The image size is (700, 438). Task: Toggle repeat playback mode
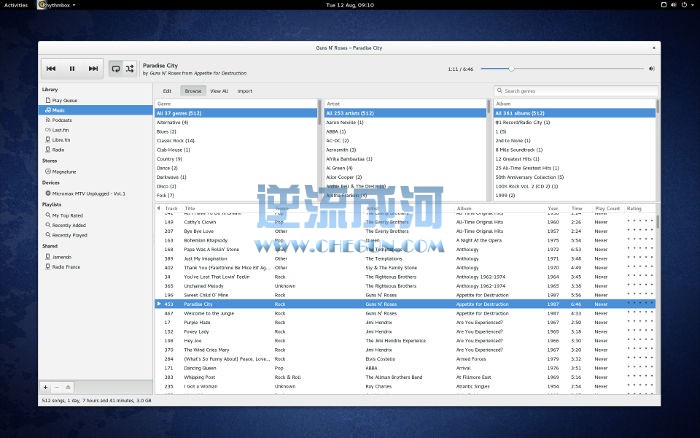116,69
